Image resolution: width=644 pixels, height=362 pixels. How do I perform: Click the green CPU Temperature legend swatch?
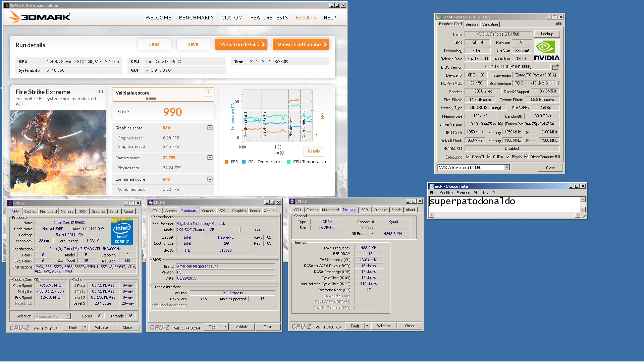(x=289, y=162)
